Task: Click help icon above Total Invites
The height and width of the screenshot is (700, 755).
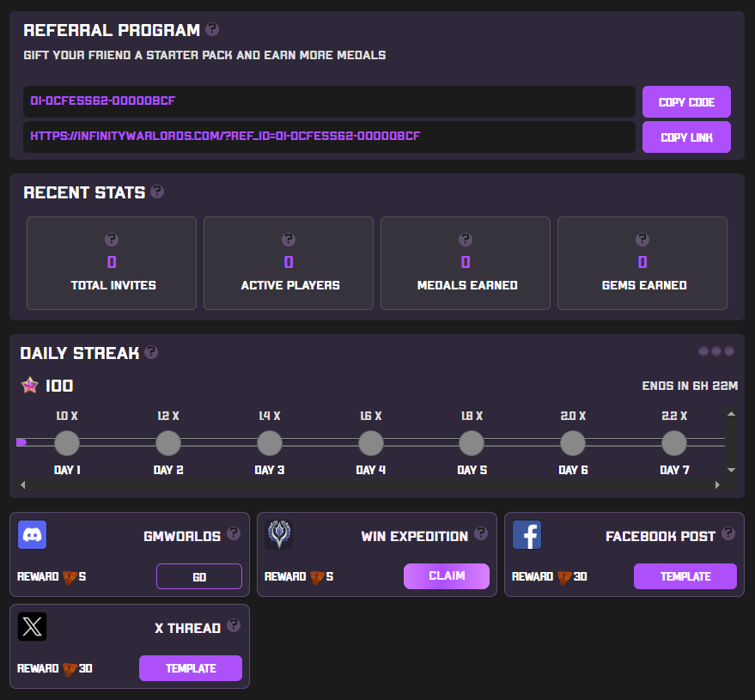Action: coord(112,240)
